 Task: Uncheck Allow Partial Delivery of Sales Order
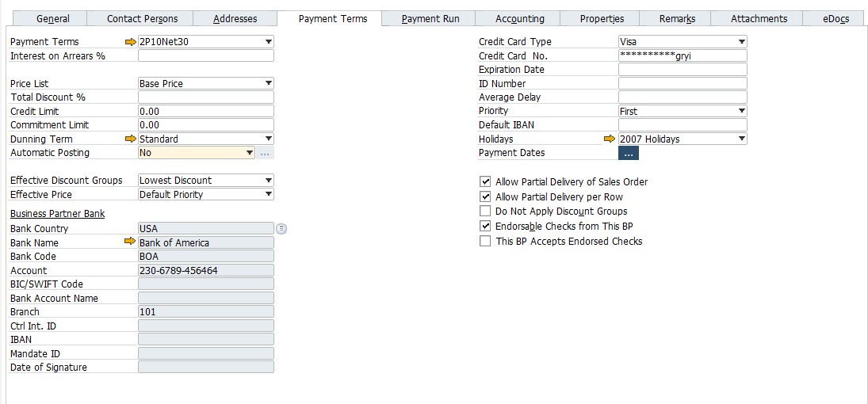[x=485, y=182]
